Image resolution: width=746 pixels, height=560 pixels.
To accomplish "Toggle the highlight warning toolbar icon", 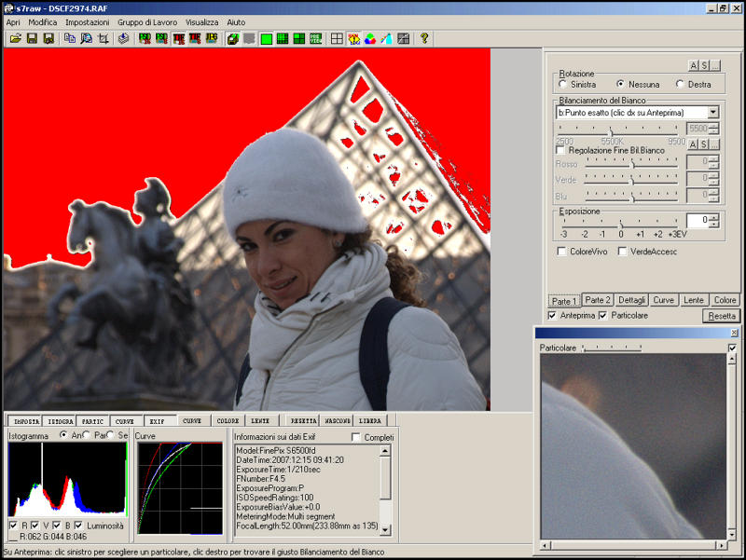I will click(353, 38).
